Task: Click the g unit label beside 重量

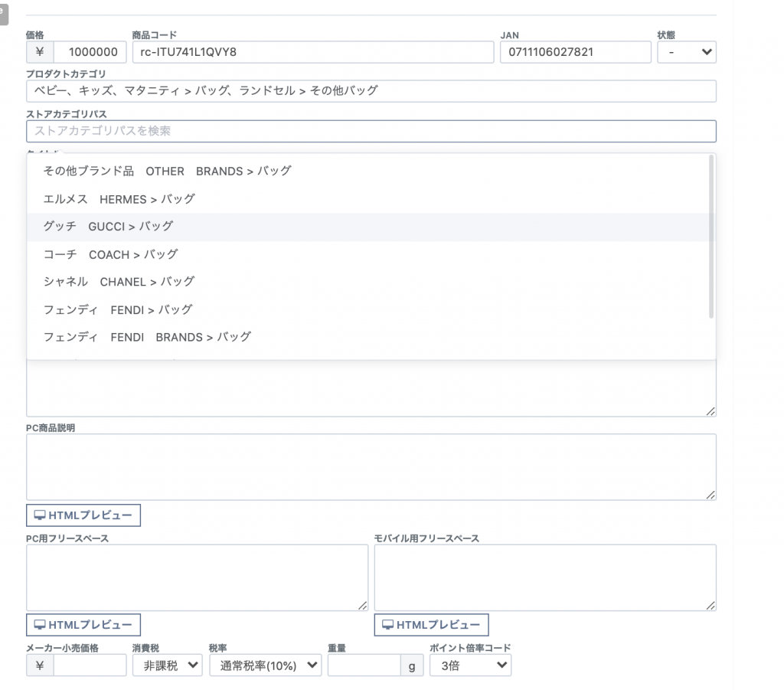Action: pos(412,665)
